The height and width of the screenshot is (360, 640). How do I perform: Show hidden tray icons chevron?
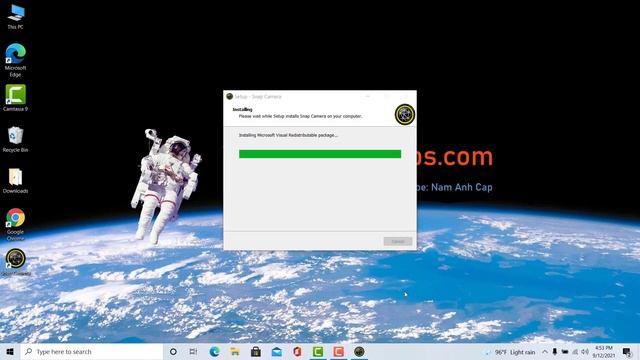click(x=545, y=352)
